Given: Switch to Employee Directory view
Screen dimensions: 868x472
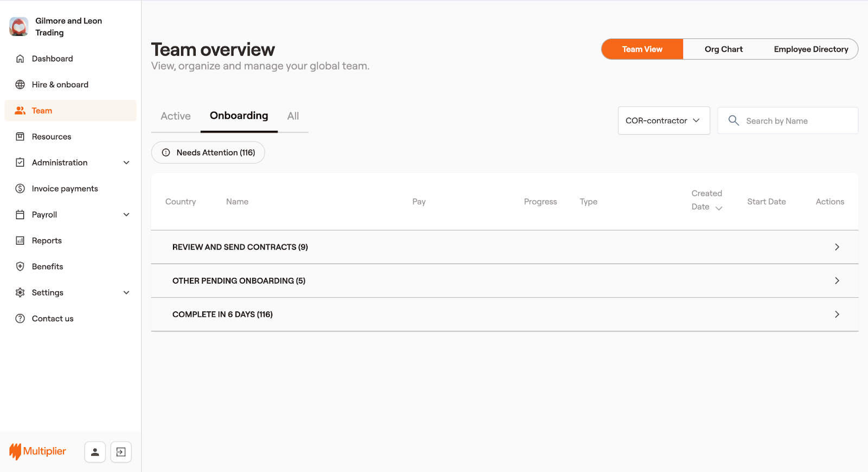Looking at the screenshot, I should (x=810, y=49).
